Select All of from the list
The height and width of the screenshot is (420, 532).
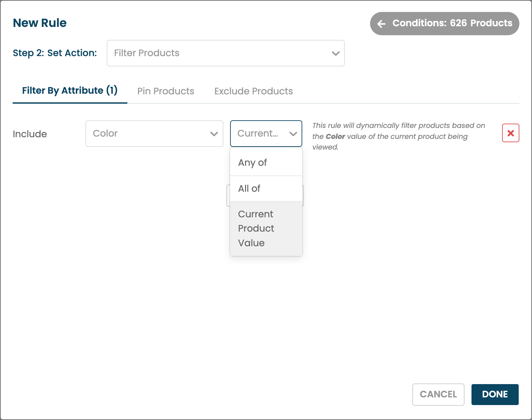click(249, 188)
